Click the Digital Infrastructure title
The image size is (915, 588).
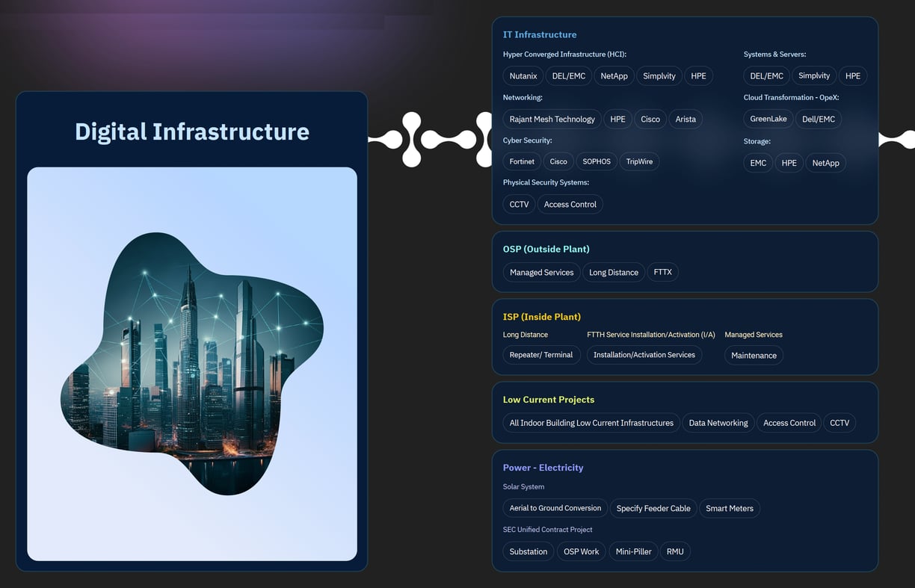[192, 131]
